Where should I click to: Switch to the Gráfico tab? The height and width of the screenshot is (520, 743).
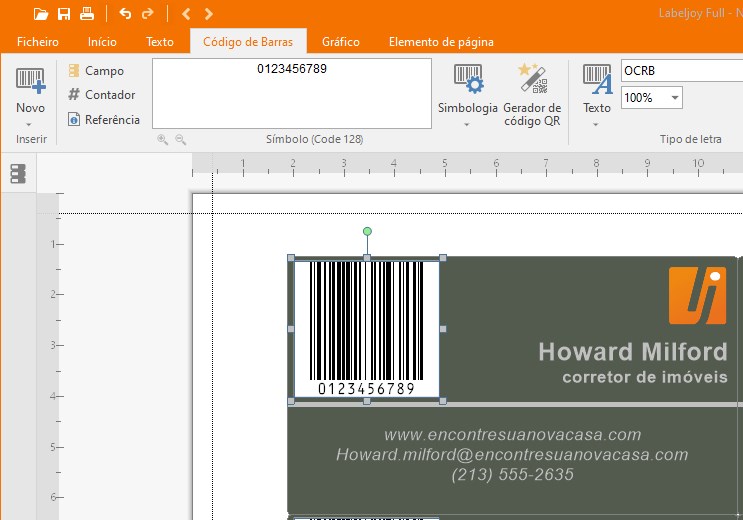[341, 42]
